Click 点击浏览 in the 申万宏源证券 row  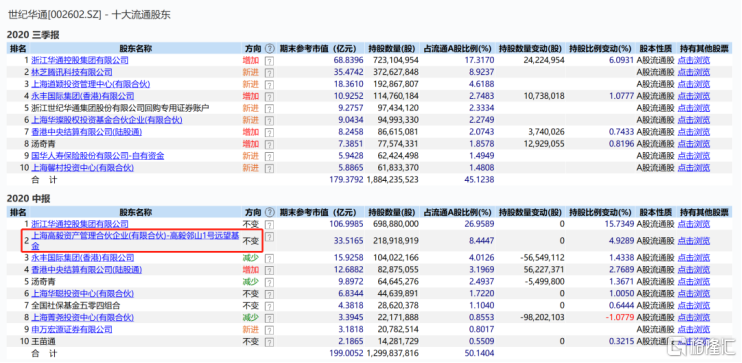tap(694, 328)
